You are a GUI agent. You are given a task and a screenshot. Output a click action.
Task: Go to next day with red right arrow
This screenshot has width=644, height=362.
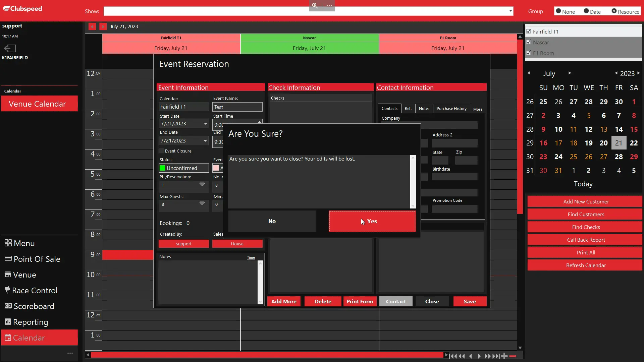tap(103, 26)
